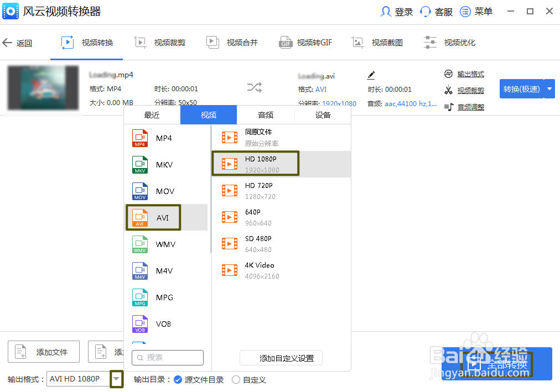The image size is (560, 392).
Task: Select 4K Video 4096x2160 preset
Action: point(282,270)
